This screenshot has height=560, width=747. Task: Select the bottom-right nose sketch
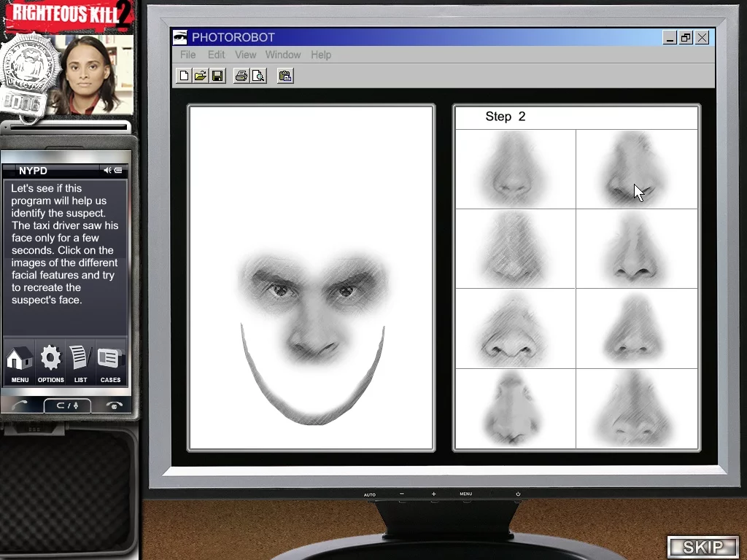click(x=636, y=408)
